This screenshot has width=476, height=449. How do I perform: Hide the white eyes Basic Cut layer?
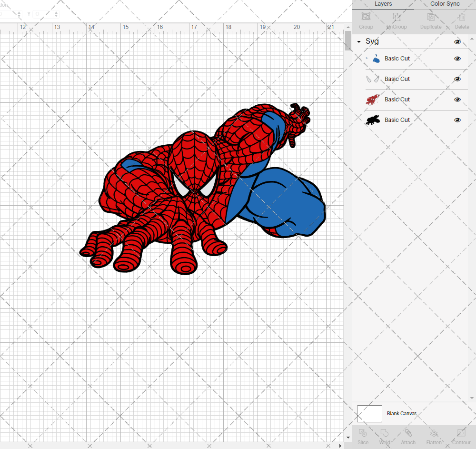click(x=457, y=79)
